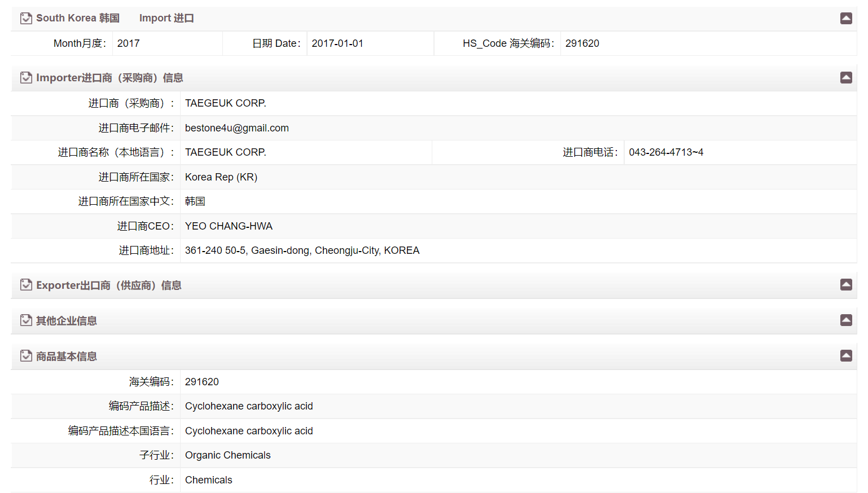868x493 pixels.
Task: Collapse the South Korea Import section
Action: (x=846, y=18)
